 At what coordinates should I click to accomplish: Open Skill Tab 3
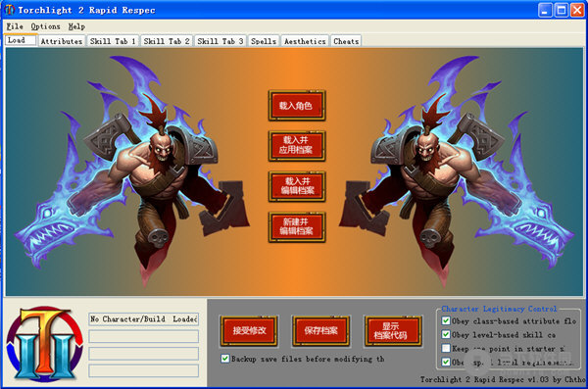coord(220,41)
